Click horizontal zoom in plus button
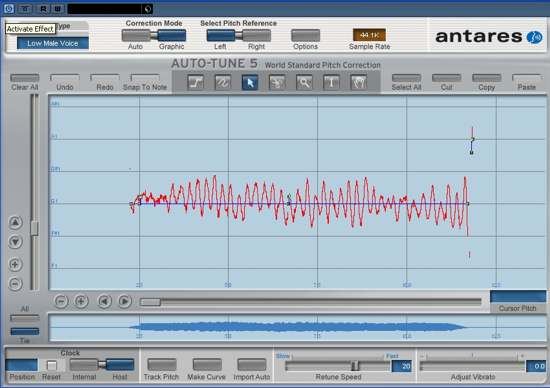550x388 pixels. pyautogui.click(x=81, y=301)
